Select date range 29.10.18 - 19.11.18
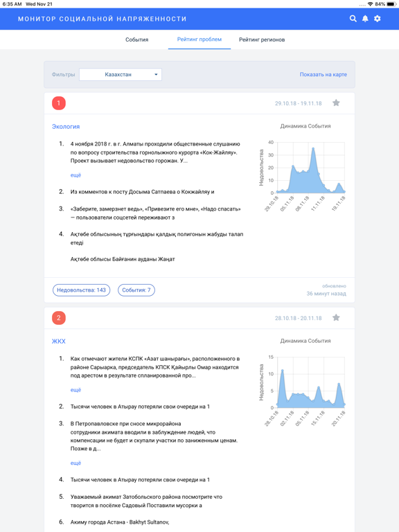The height and width of the screenshot is (532, 399). (299, 103)
